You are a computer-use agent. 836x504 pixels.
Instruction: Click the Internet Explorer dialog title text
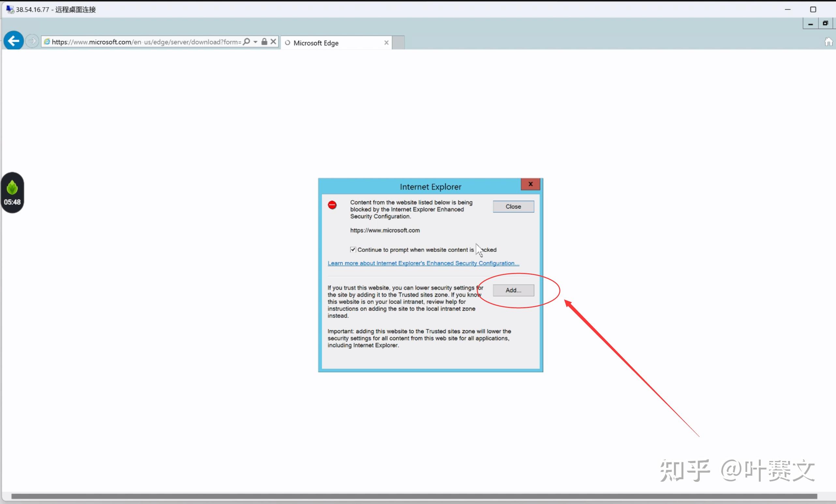(431, 187)
